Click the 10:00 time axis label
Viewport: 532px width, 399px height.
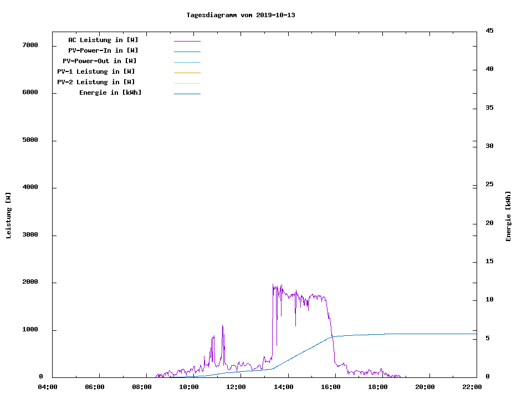(x=189, y=387)
